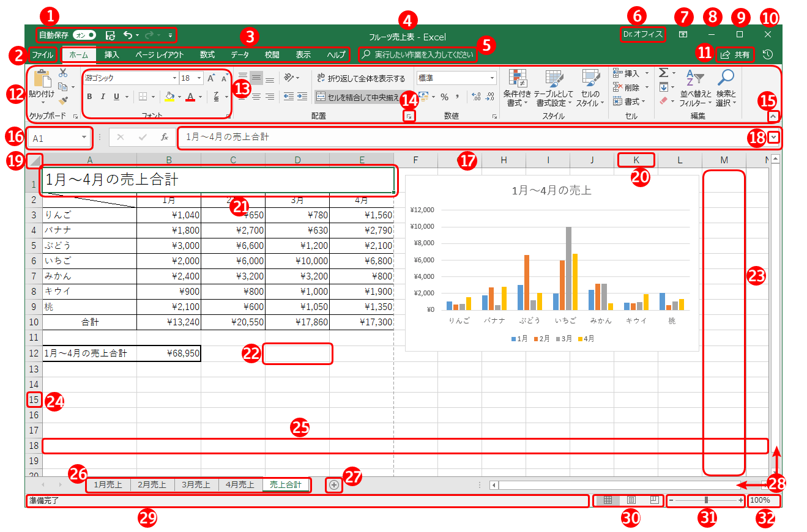
Task: Click the Undo arrow icon
Action: 128,35
